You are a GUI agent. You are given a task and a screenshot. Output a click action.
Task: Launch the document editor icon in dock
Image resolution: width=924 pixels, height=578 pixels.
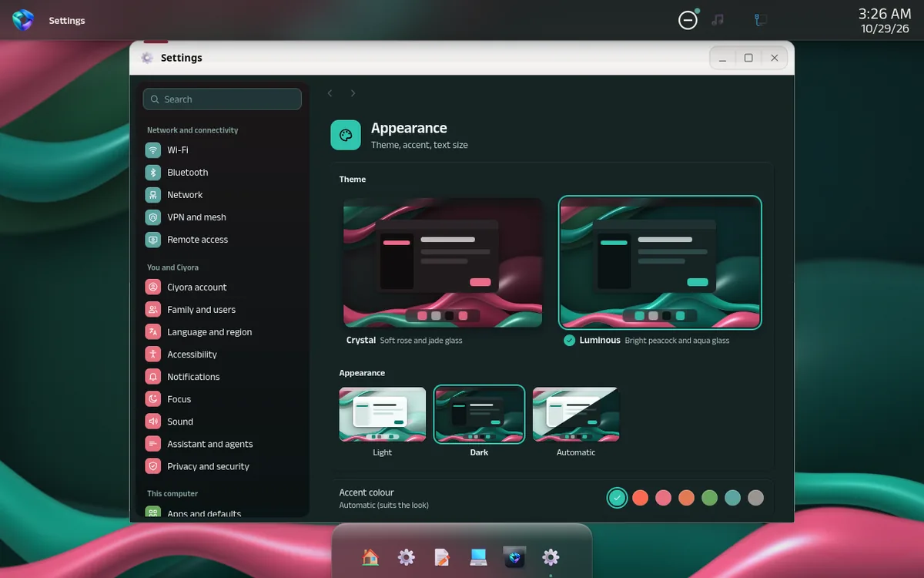point(442,557)
